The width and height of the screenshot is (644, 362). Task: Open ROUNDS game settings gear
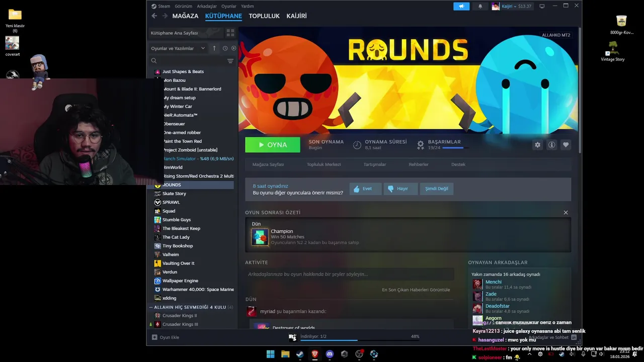pyautogui.click(x=537, y=145)
